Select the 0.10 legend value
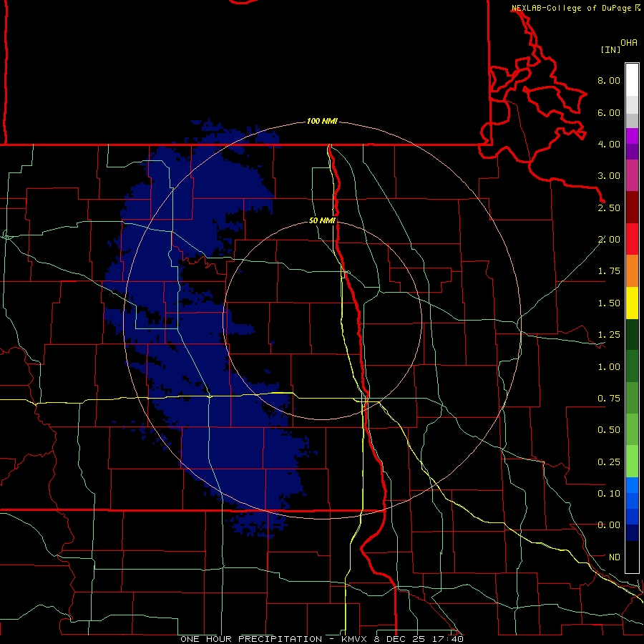The image size is (644, 644). tap(609, 494)
